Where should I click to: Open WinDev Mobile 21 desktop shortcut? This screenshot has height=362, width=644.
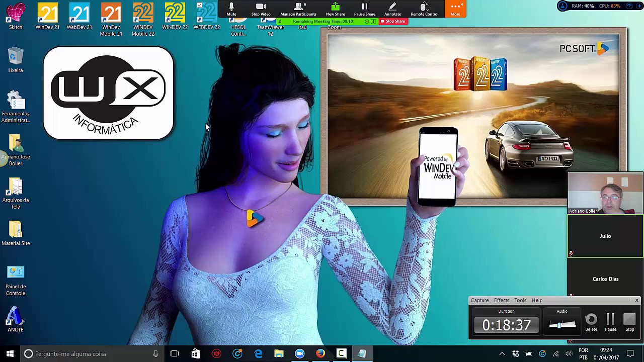coord(111,20)
